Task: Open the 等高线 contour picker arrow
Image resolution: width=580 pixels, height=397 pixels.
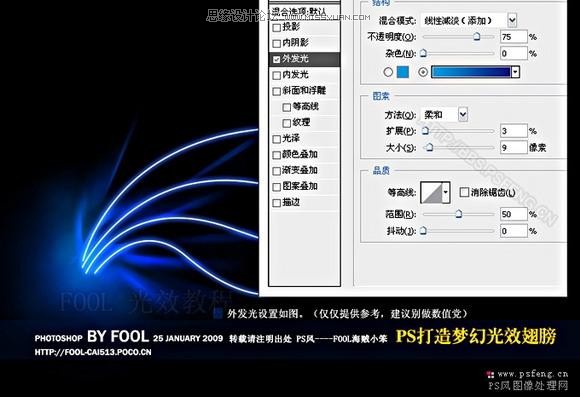Action: click(446, 192)
